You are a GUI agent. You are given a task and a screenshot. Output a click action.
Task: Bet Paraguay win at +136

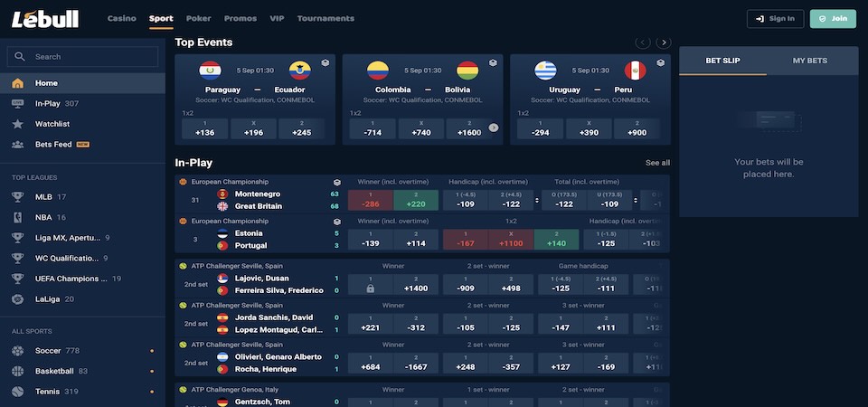click(205, 128)
